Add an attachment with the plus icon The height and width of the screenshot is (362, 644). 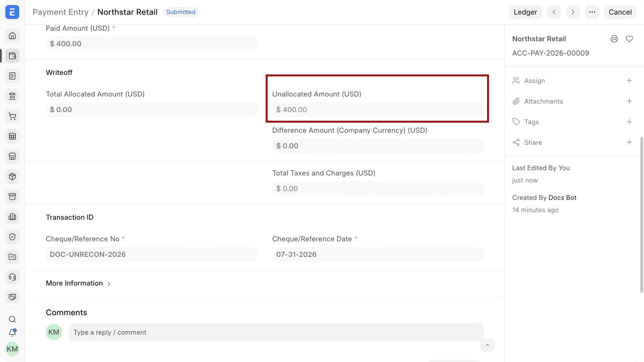tap(629, 101)
